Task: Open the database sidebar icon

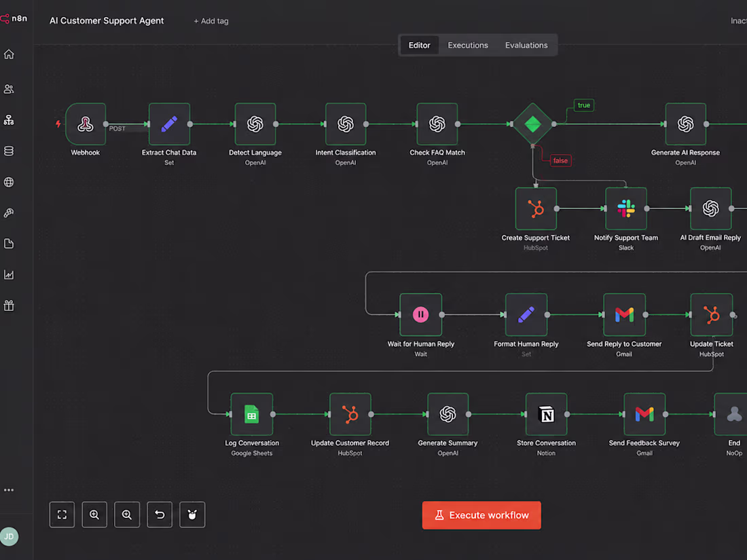Action: (9, 151)
